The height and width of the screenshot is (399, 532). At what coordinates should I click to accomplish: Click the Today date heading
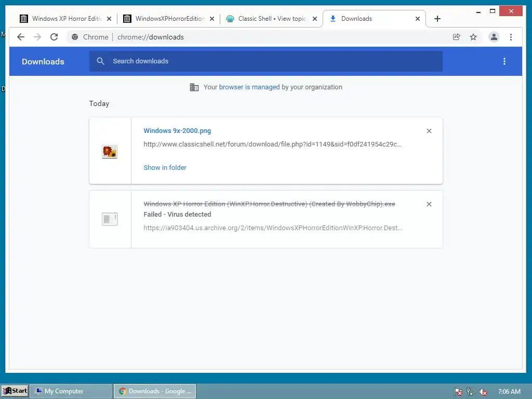99,103
